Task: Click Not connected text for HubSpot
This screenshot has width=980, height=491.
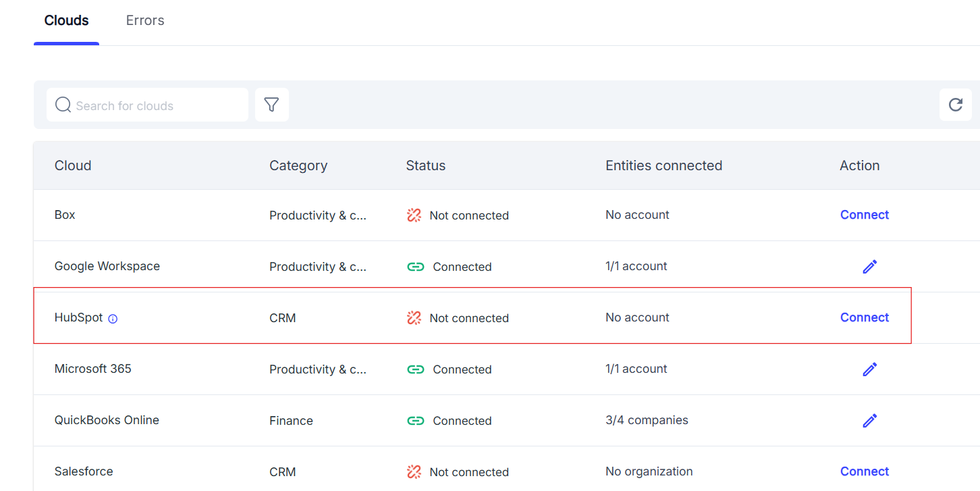Action: [x=469, y=318]
